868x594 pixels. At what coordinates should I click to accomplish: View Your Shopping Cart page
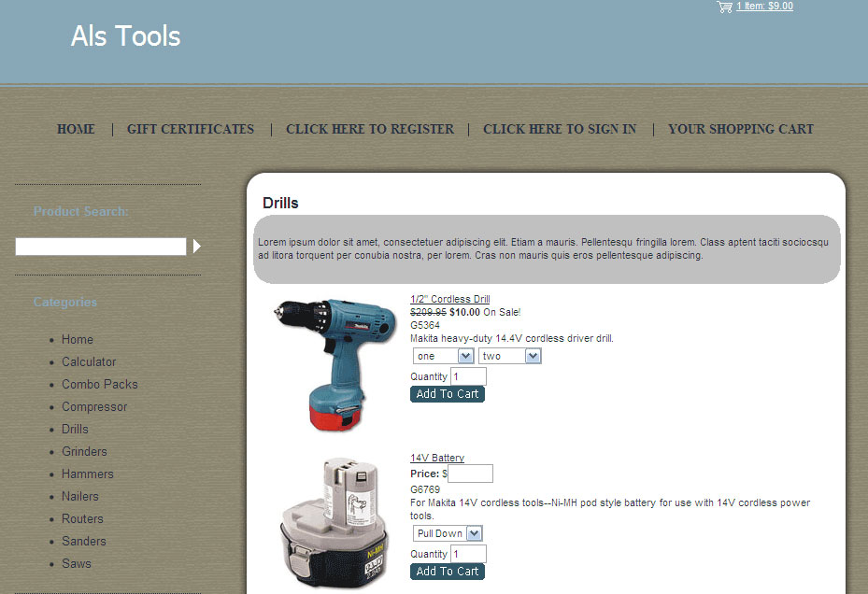741,130
